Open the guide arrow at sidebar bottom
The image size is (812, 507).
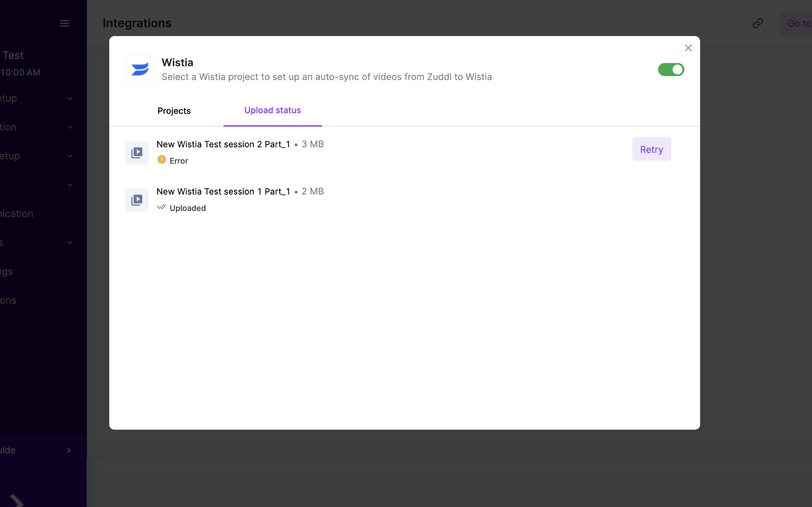click(x=69, y=450)
